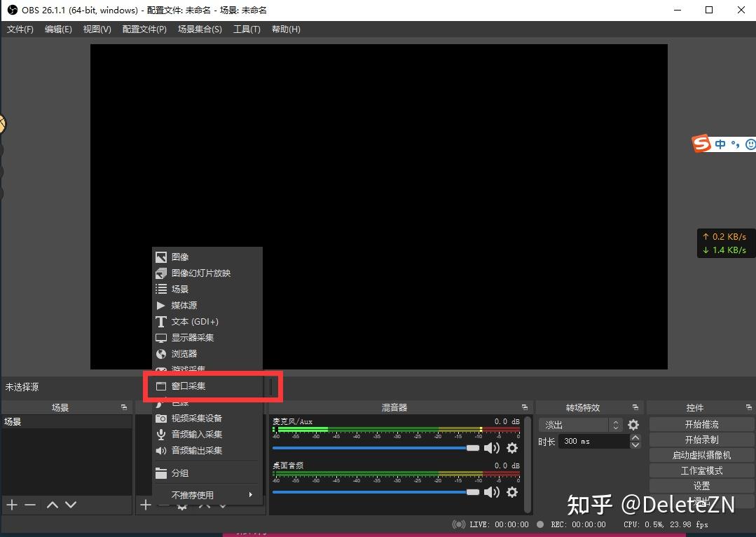
Task: Click the remove scene minus icon
Action: (x=29, y=505)
